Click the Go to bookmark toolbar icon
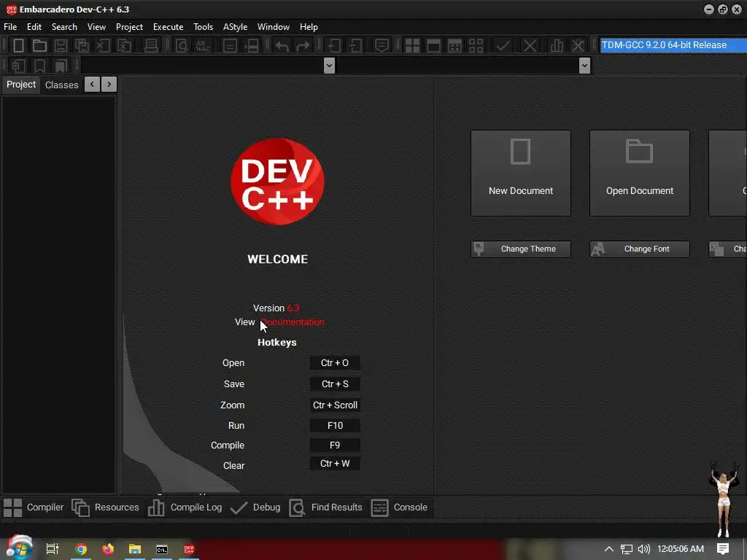747x560 pixels. pyautogui.click(x=61, y=66)
